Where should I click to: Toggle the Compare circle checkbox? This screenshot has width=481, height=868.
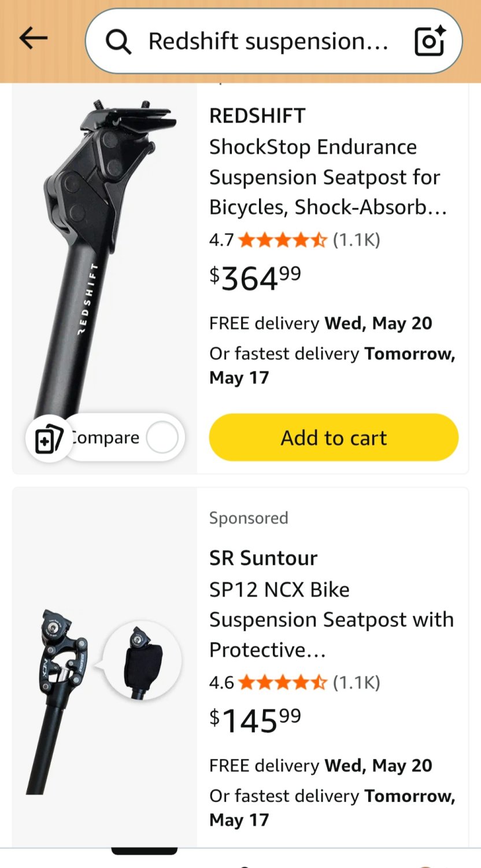click(x=162, y=437)
